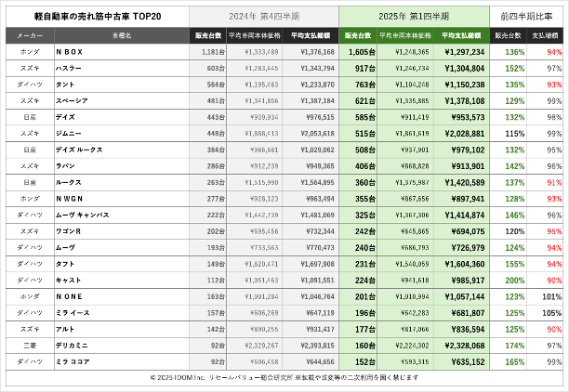Screen dimensions: 569x392
Task: Select the model name 'キャスト'
Action: pos(68,281)
